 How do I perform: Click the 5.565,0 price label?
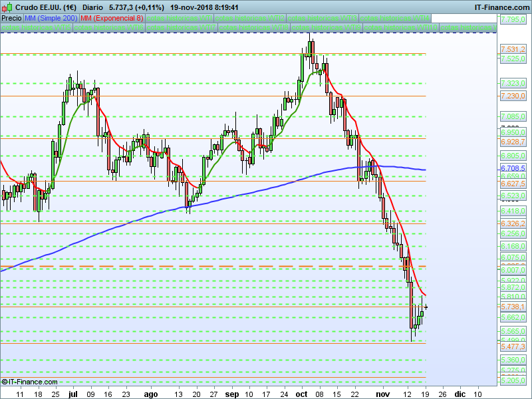click(513, 331)
